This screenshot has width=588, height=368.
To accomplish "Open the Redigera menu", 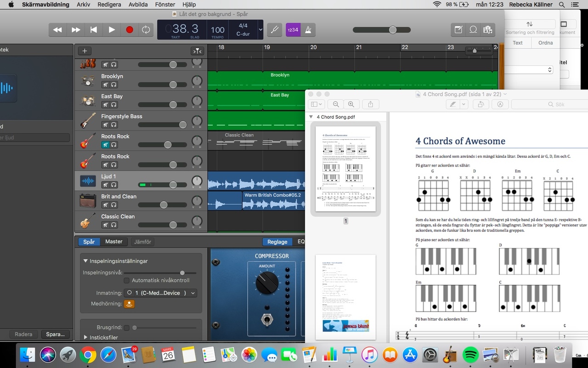I will 109,5.
